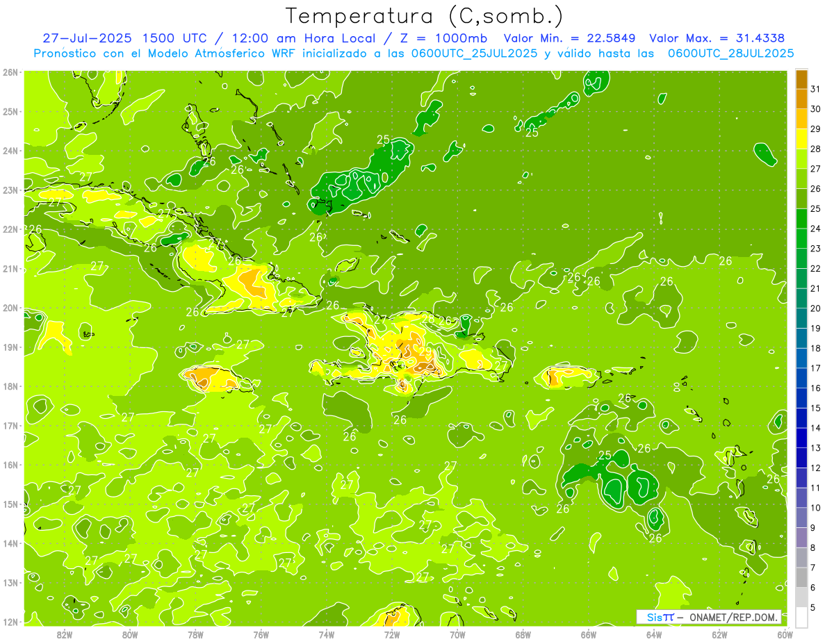Screen dimensions: 834x644
Task: Click the "70W" longitude axis label
Action: 457,634
